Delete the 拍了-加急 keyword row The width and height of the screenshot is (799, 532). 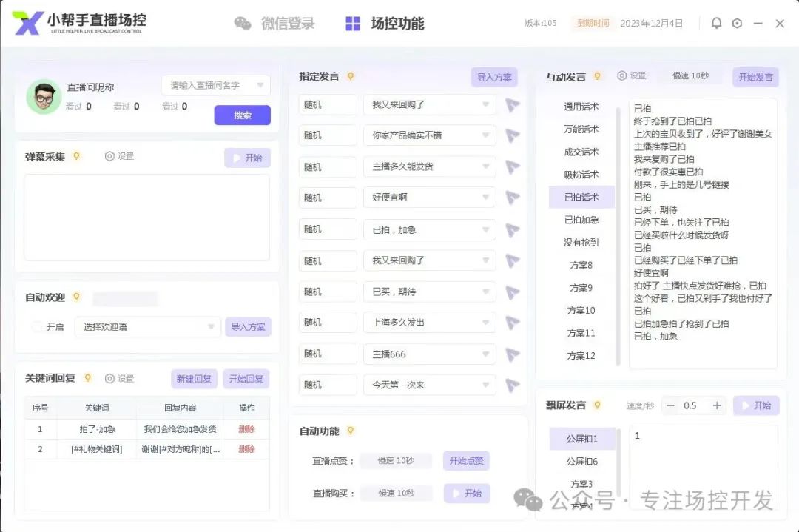246,429
